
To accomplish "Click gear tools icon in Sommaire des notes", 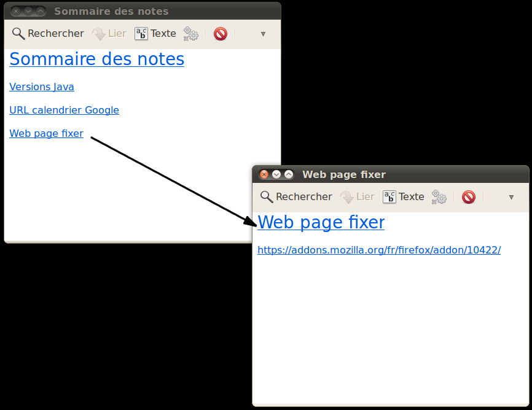I will (x=191, y=34).
